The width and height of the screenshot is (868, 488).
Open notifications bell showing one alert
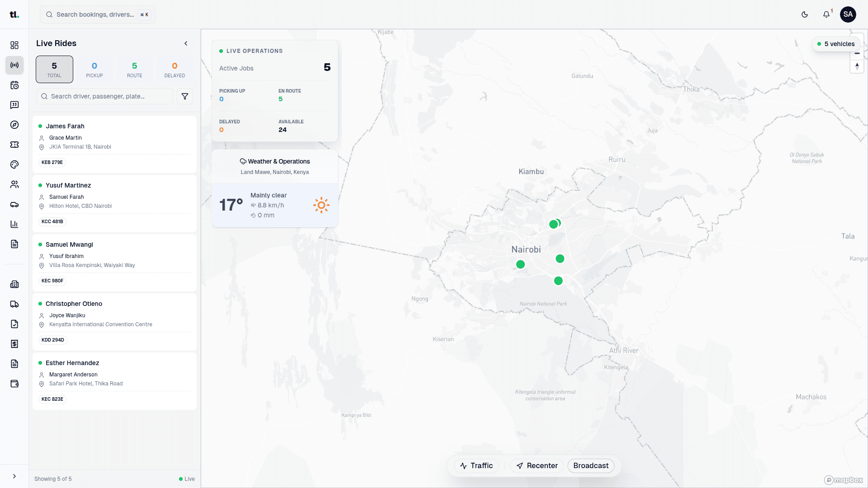[x=826, y=14]
